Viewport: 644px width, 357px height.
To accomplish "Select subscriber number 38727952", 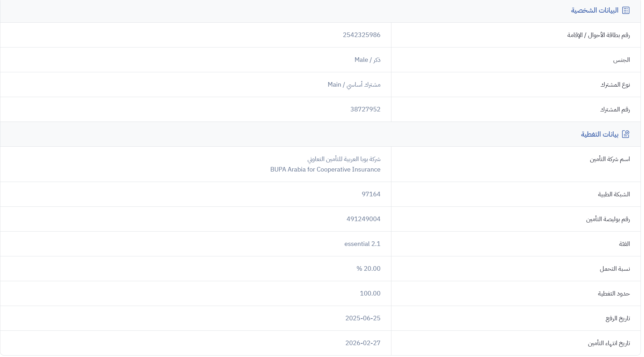I will 365,109.
